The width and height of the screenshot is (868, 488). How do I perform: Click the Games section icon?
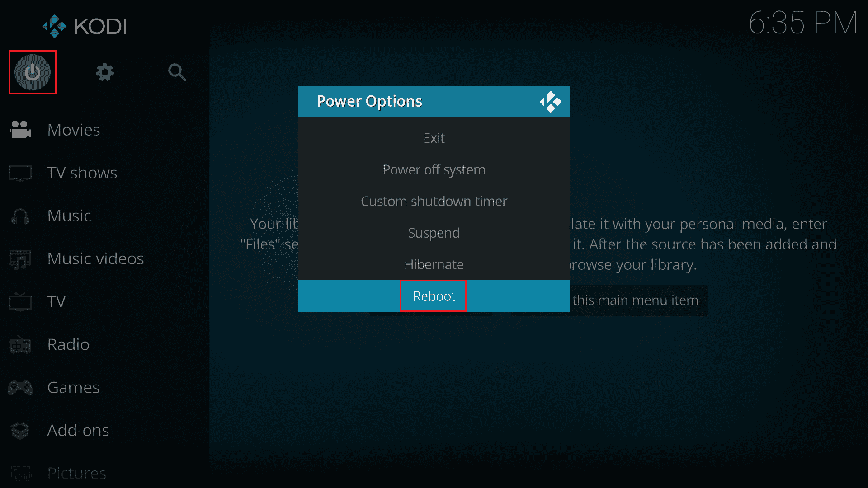21,387
